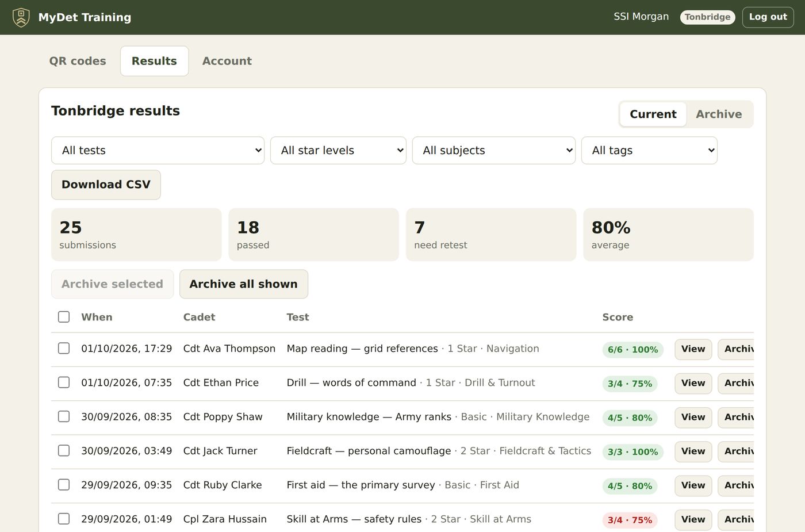
Task: Open the All tests dropdown
Action: pyautogui.click(x=158, y=150)
